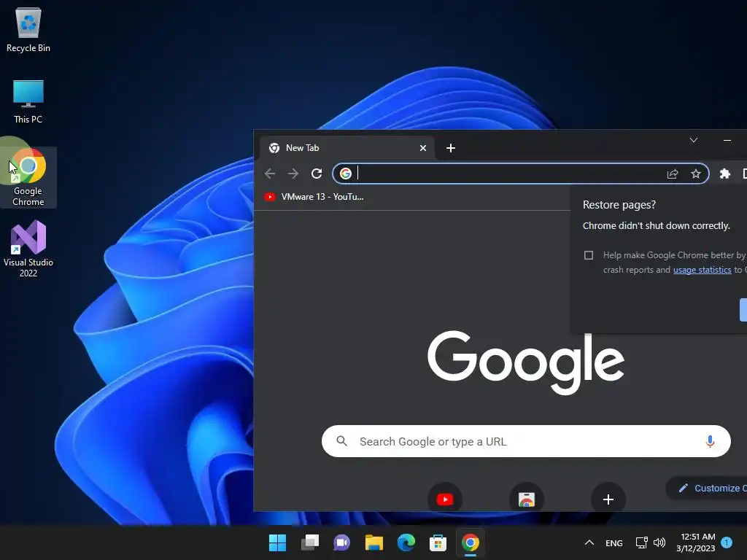Click the Google G icon in address bar
Viewport: 747px width, 560px height.
tap(345, 174)
